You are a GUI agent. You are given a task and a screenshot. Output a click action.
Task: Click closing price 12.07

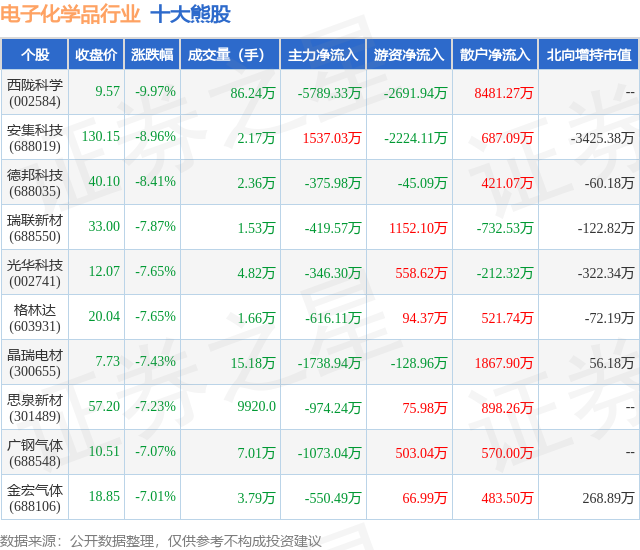pyautogui.click(x=104, y=271)
